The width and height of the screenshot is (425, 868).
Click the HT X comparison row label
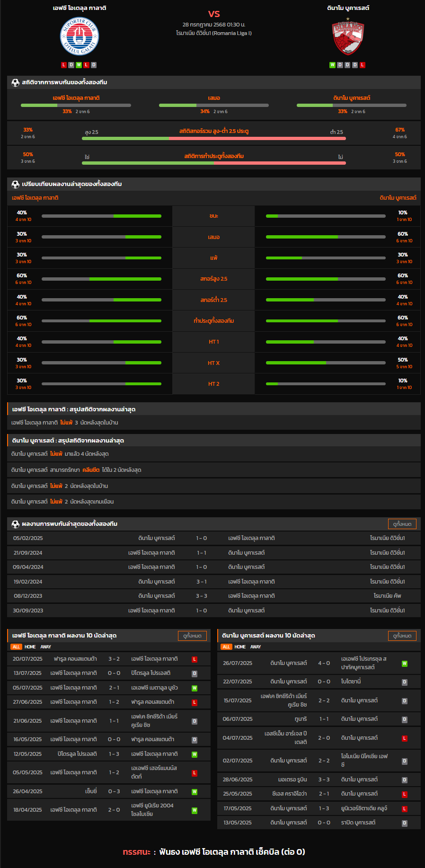click(213, 363)
